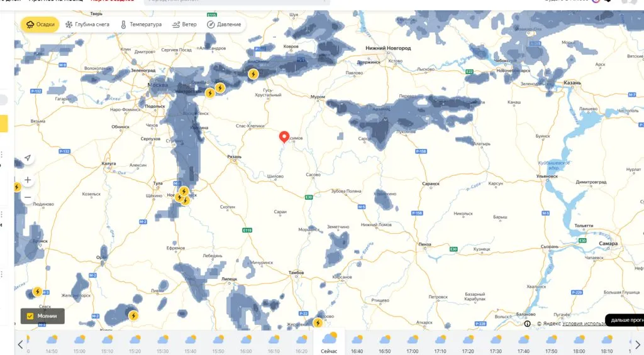Select the Осадки precipitation layer
The image size is (644, 355).
tap(40, 25)
